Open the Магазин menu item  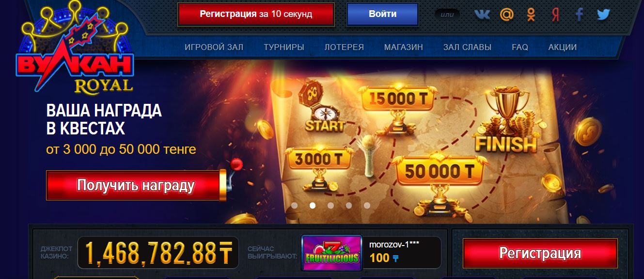pos(404,47)
